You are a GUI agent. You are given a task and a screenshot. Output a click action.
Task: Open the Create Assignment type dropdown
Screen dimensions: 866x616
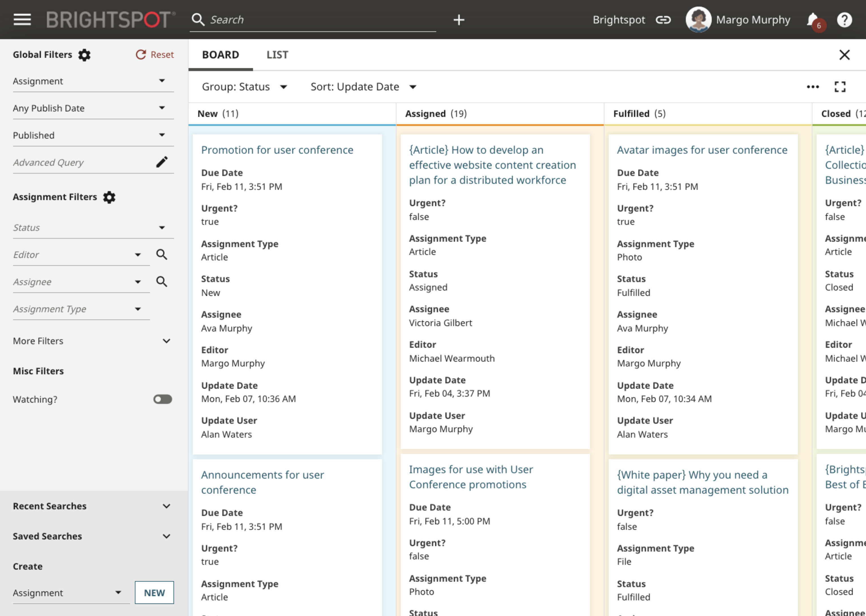[x=71, y=593]
